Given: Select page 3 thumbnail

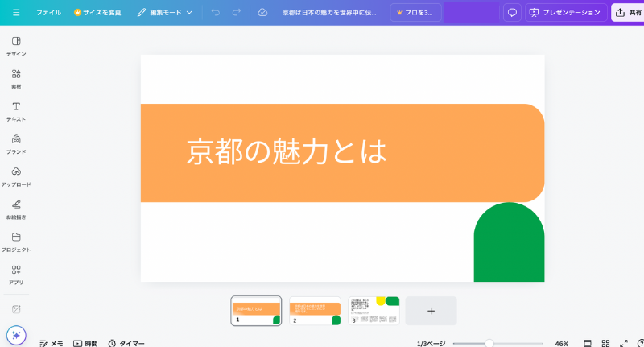Looking at the screenshot, I should click(374, 311).
